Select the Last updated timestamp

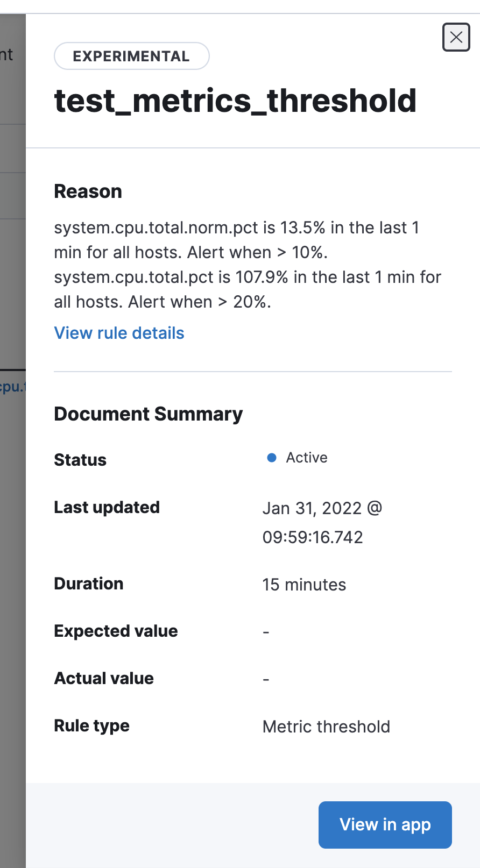click(322, 522)
